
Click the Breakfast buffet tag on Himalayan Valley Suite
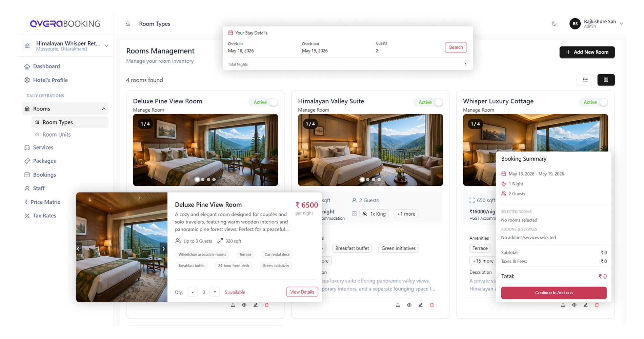pyautogui.click(x=352, y=248)
